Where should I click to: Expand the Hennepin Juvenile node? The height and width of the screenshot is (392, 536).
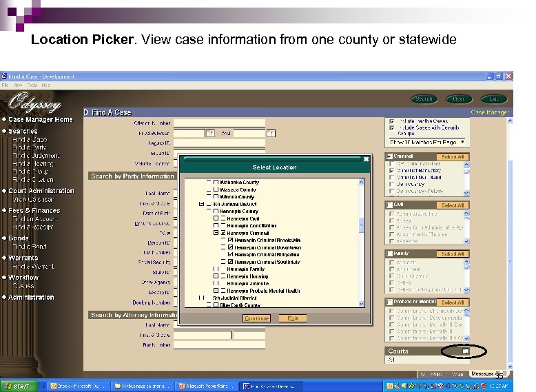(x=216, y=283)
